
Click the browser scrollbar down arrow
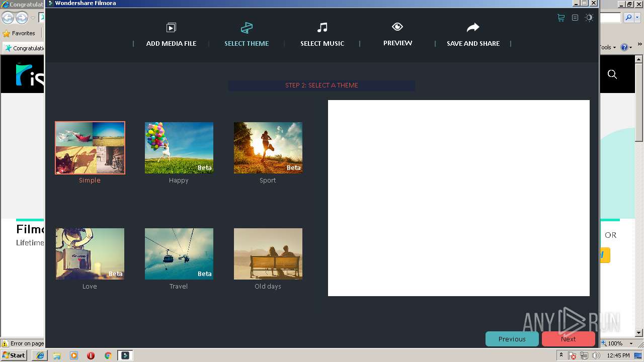pos(639,333)
